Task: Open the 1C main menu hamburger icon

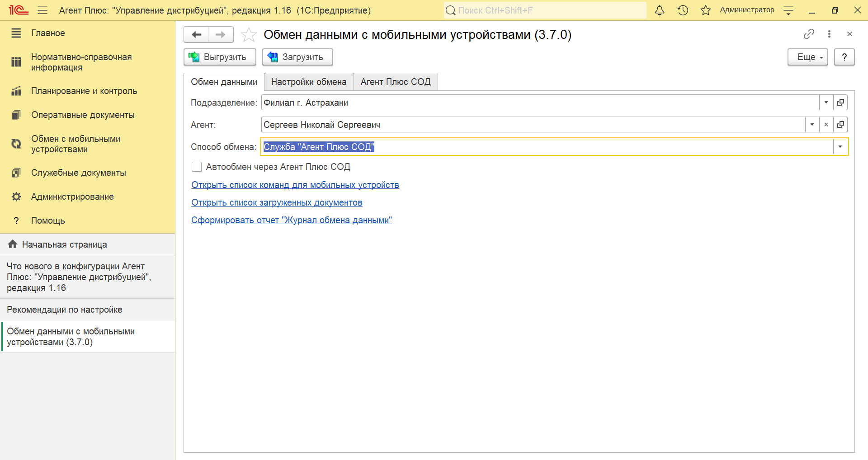Action: click(42, 10)
